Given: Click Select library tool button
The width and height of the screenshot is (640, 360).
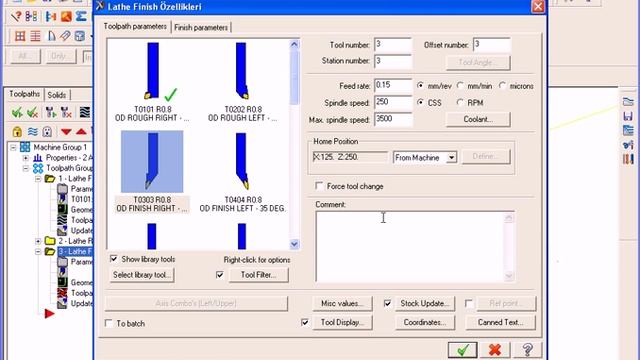Looking at the screenshot, I should tap(142, 275).
